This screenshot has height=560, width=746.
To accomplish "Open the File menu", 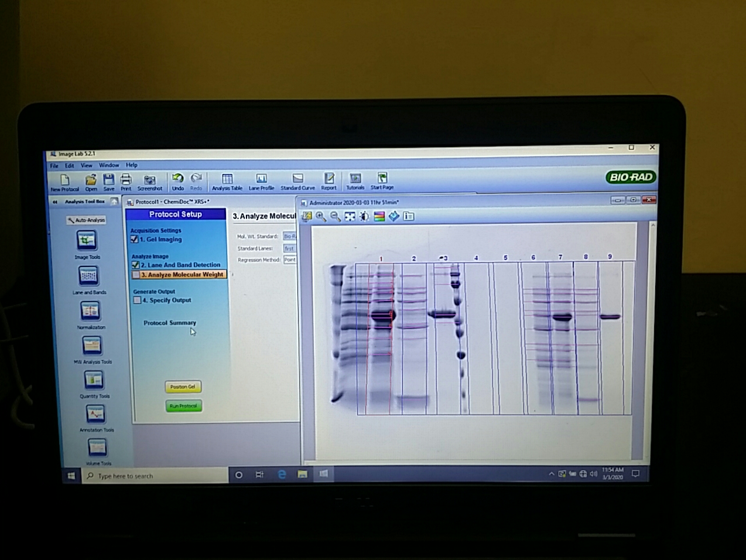I will click(54, 166).
